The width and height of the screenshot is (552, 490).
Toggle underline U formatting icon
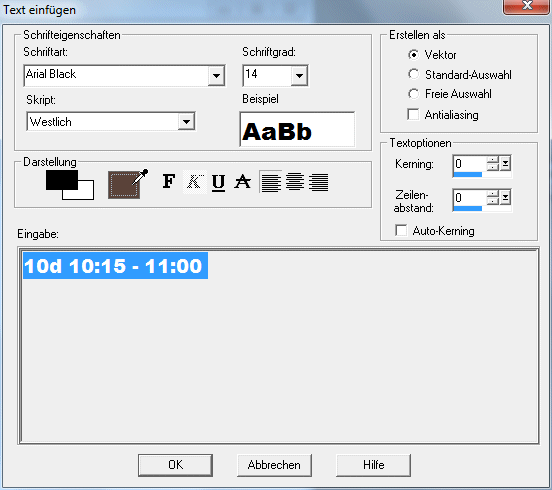[x=218, y=182]
